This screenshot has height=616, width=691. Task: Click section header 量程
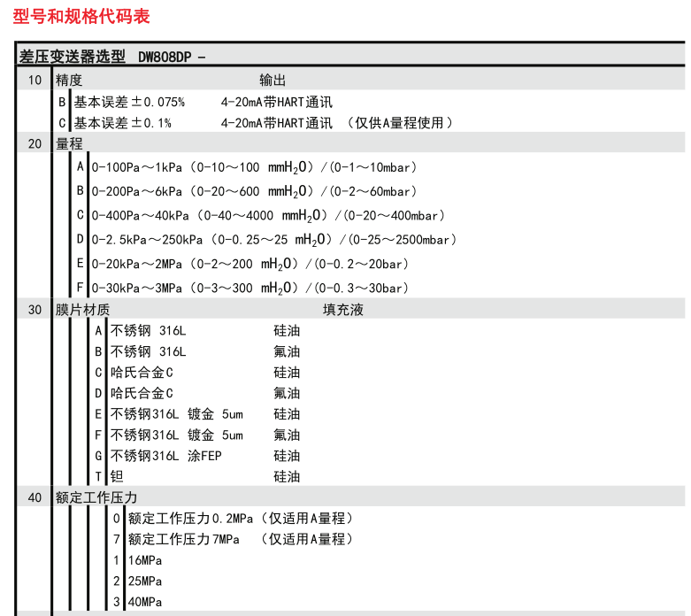[69, 143]
